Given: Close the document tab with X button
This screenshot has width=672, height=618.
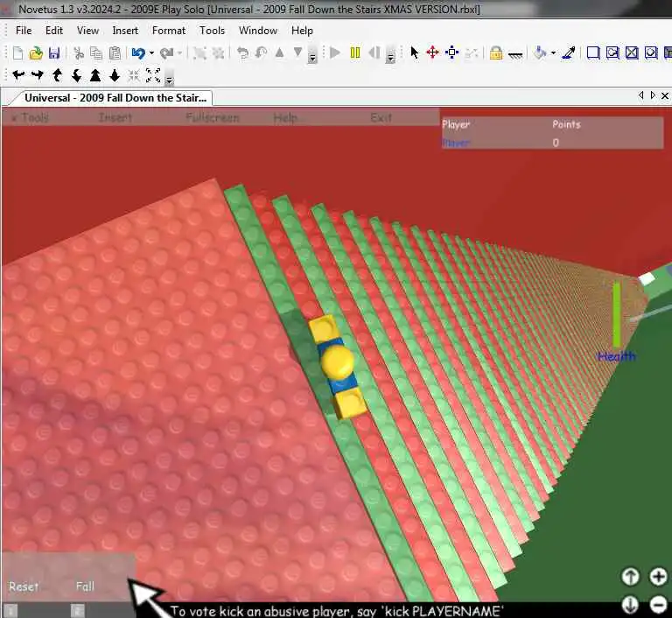Looking at the screenshot, I should 665,95.
